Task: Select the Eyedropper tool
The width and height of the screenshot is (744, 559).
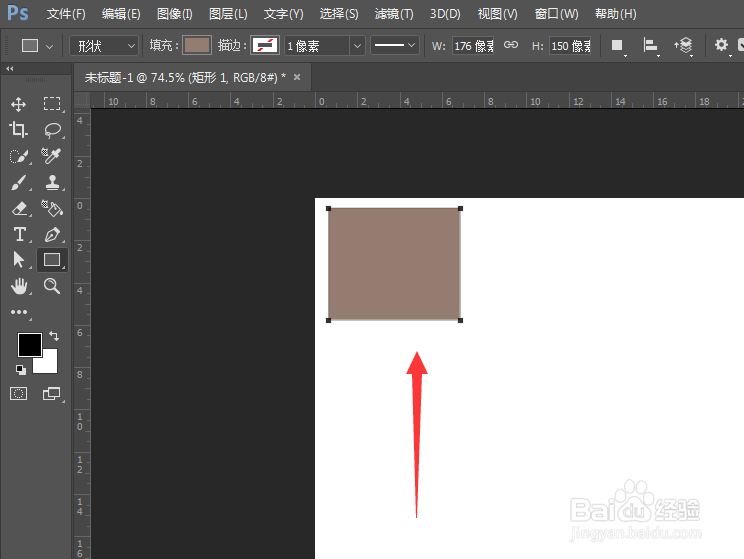Action: (x=51, y=156)
